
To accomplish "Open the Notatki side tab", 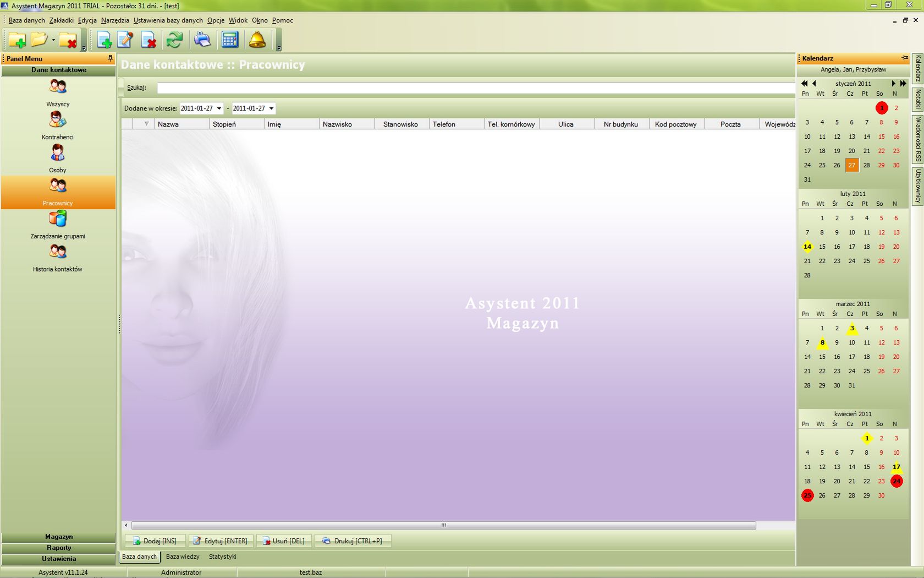I will click(917, 99).
